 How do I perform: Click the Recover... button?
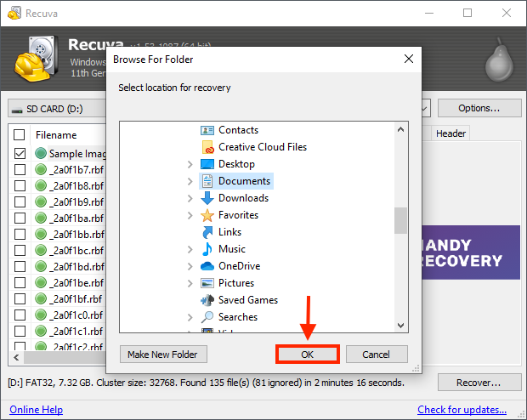tap(479, 383)
